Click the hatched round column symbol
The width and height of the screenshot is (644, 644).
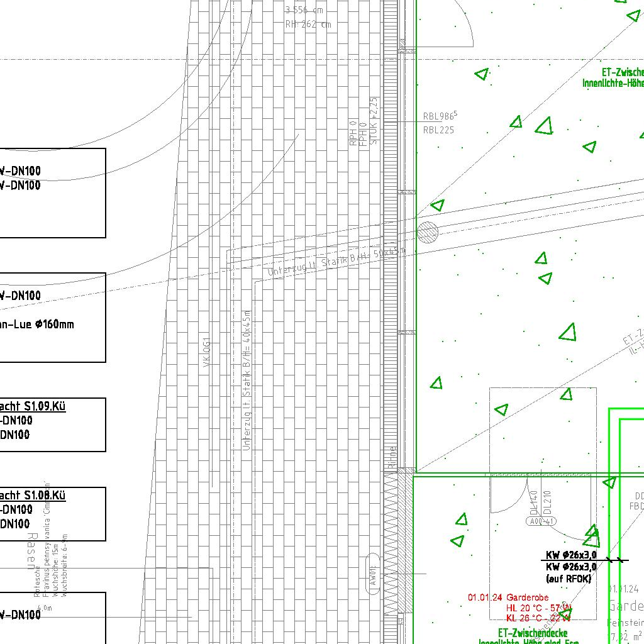click(428, 232)
